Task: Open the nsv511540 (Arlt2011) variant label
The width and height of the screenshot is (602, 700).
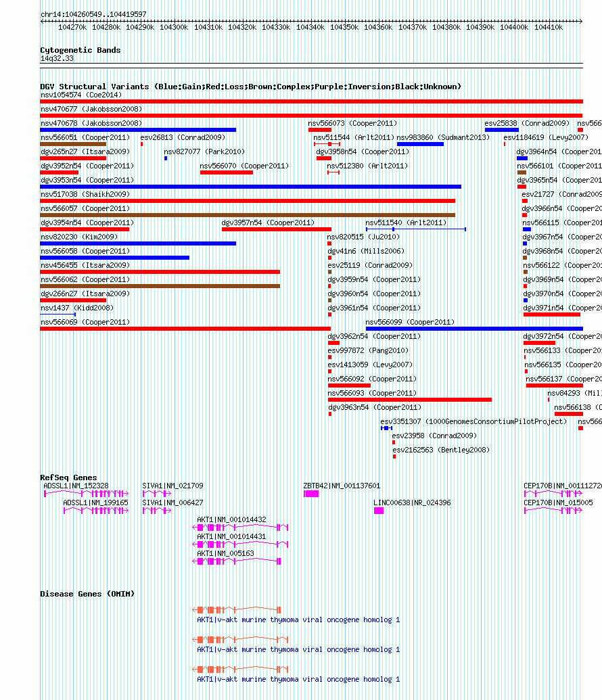Action: coord(405,223)
